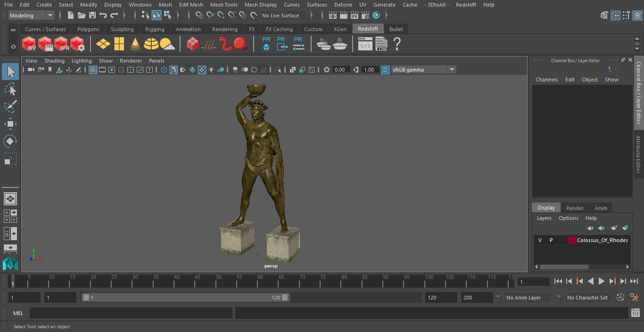Open the Modeling workspace dropdown
This screenshot has width=644, height=332.
[32, 16]
